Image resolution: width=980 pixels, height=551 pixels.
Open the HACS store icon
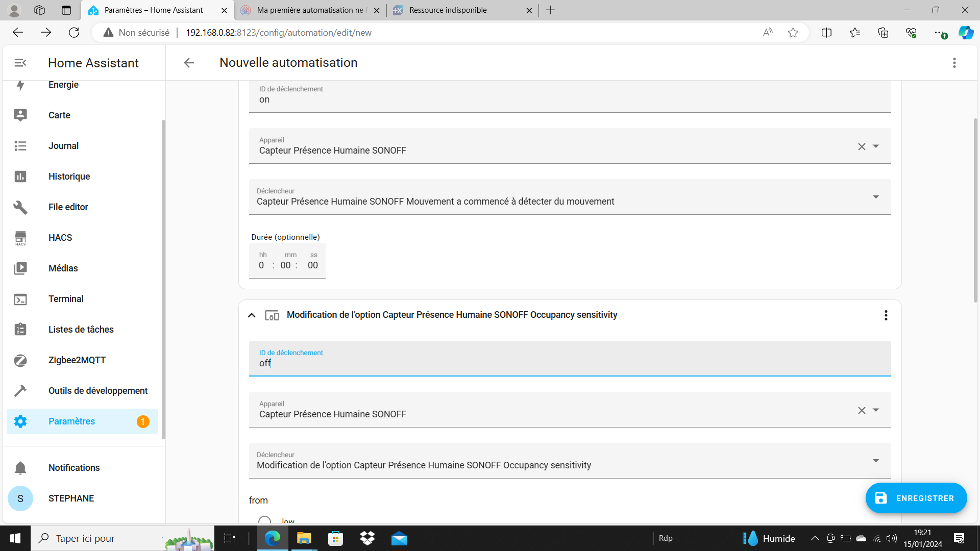[20, 238]
